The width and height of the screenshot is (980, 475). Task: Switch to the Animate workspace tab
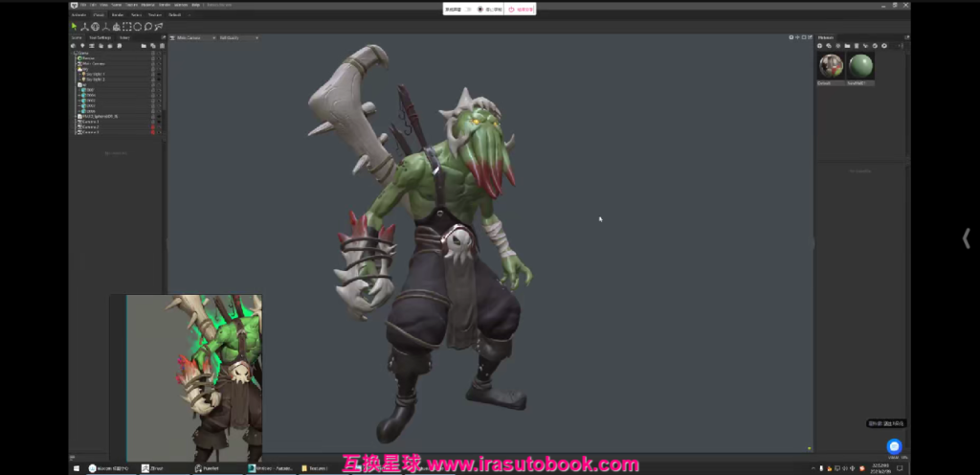78,15
